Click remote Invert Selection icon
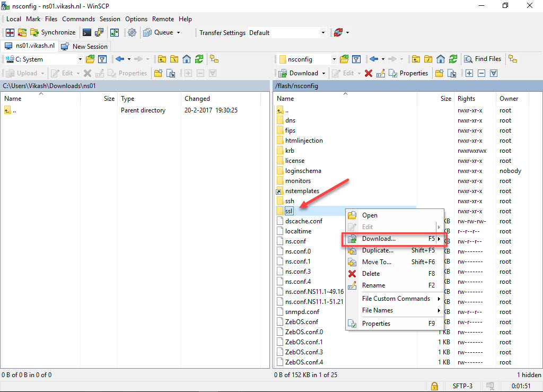Image resolution: width=543 pixels, height=392 pixels. pyautogui.click(x=494, y=73)
